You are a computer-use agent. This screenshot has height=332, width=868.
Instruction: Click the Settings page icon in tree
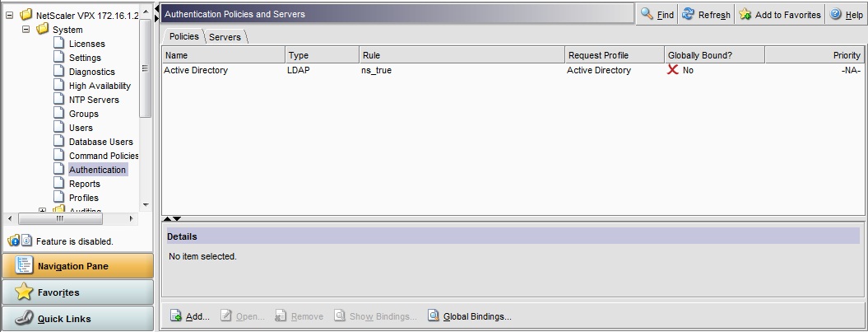[x=58, y=57]
